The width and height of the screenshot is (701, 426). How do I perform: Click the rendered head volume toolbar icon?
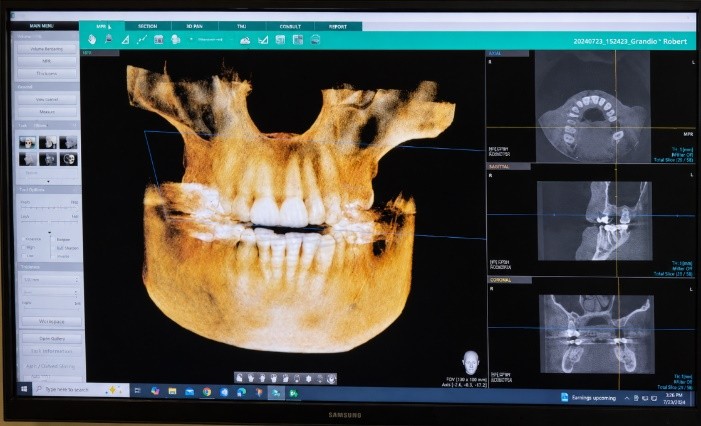tap(175, 40)
